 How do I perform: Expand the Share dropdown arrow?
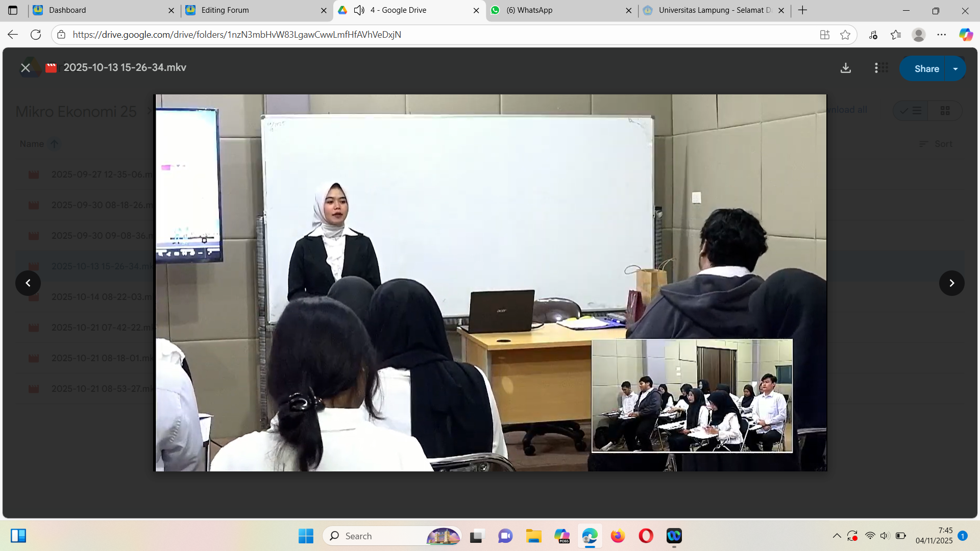[955, 69]
